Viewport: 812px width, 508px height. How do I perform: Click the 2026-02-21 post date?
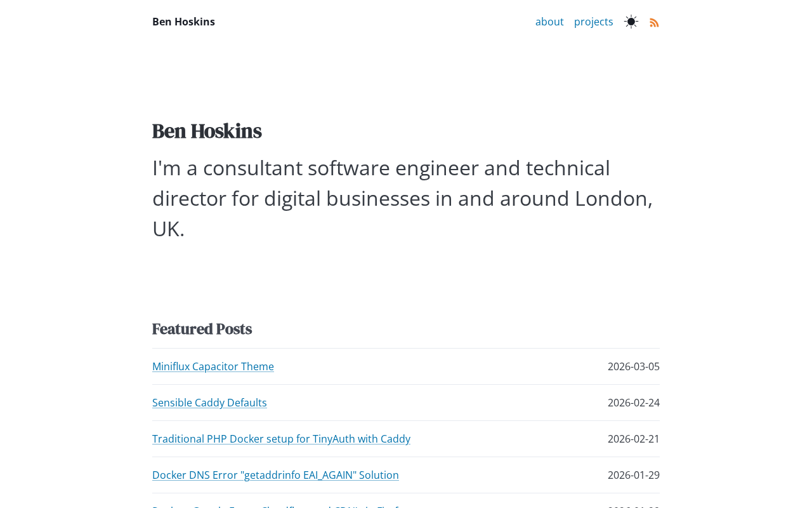[633, 439]
